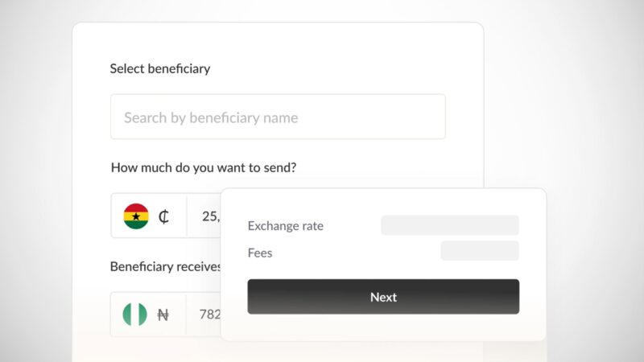Click the cedi currency symbol

click(164, 216)
